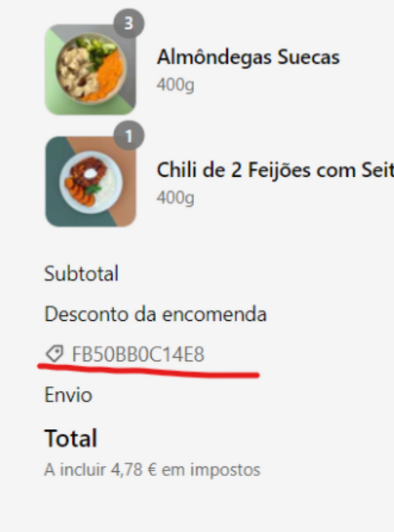The image size is (394, 532).
Task: Click the bold Total label
Action: 71,438
